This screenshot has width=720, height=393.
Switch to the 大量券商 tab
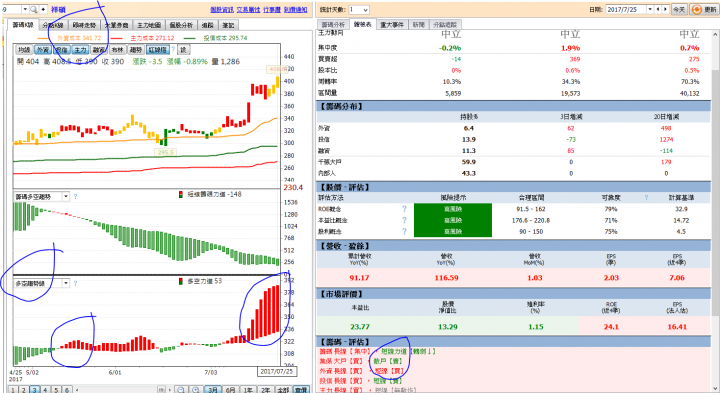pos(116,25)
